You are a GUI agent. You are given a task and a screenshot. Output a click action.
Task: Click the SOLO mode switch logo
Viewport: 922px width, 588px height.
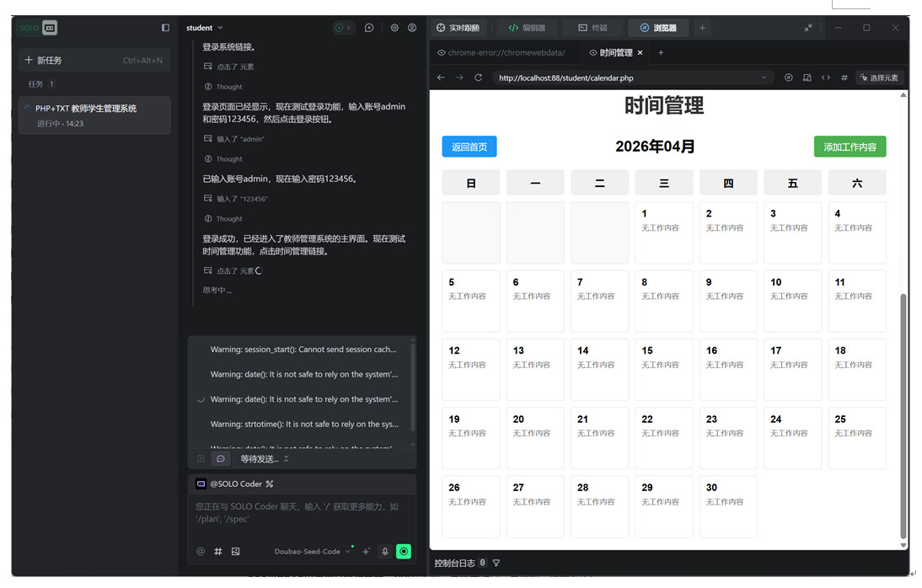coord(39,28)
